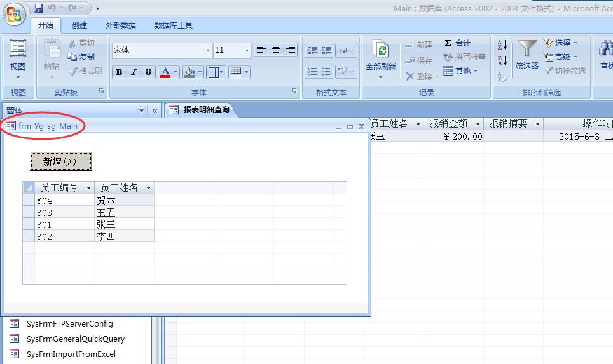The image size is (613, 364).
Task: Click the Filter funnel (筛选器) icon
Action: 527,48
